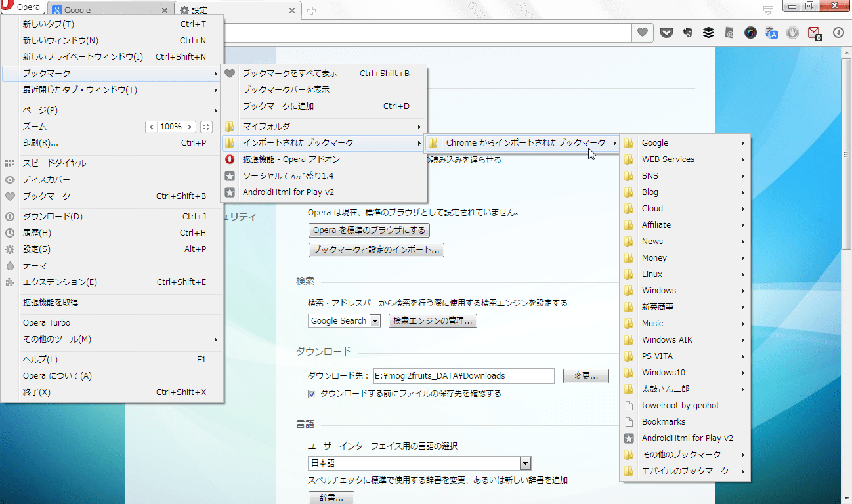The height and width of the screenshot is (504, 852).
Task: Expand 最近閉じたタブ・ウィンドウ(T) submenu
Action: tap(112, 90)
